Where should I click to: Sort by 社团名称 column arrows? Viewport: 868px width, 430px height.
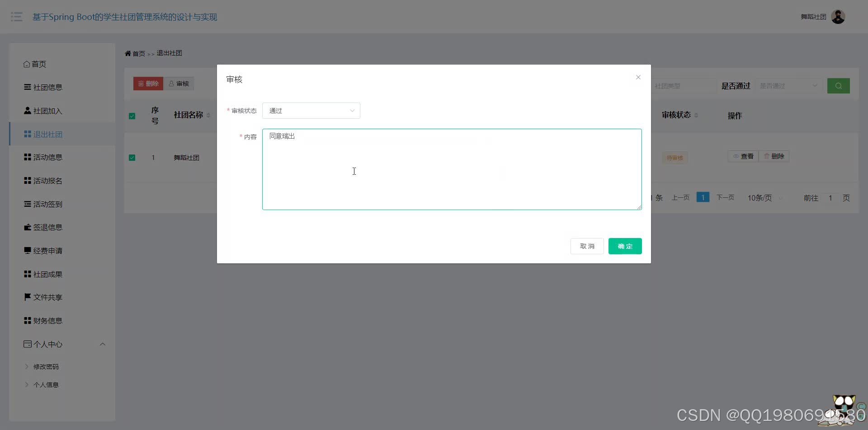pyautogui.click(x=208, y=116)
